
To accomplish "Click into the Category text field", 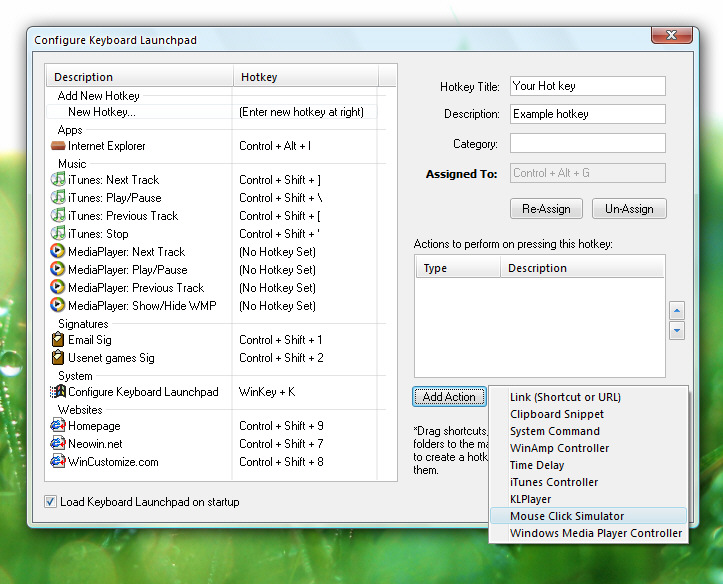I will click(x=587, y=143).
